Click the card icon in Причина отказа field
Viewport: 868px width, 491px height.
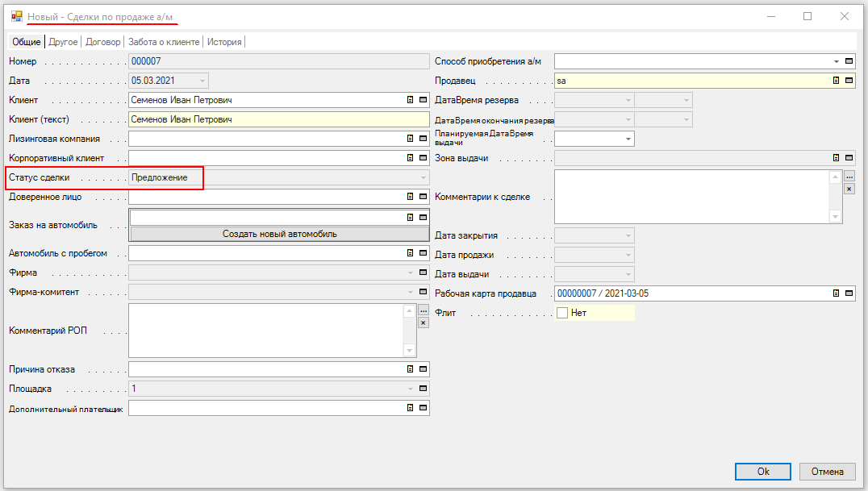coord(410,369)
